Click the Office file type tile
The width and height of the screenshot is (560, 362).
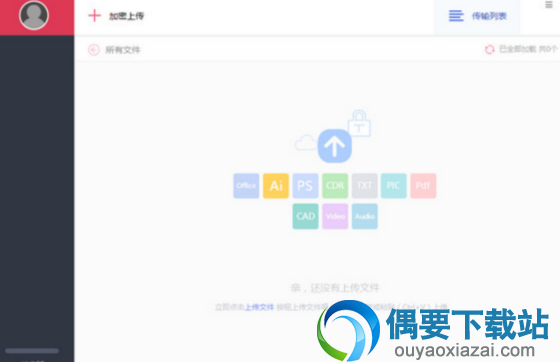246,186
